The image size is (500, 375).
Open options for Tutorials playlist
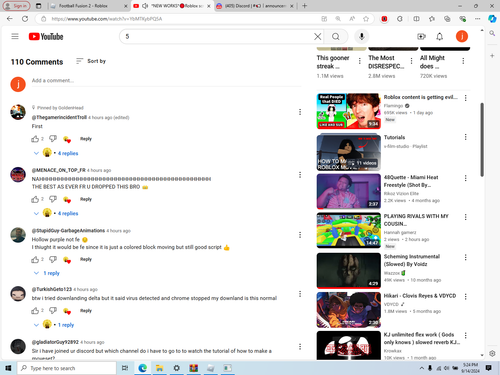tap(466, 137)
